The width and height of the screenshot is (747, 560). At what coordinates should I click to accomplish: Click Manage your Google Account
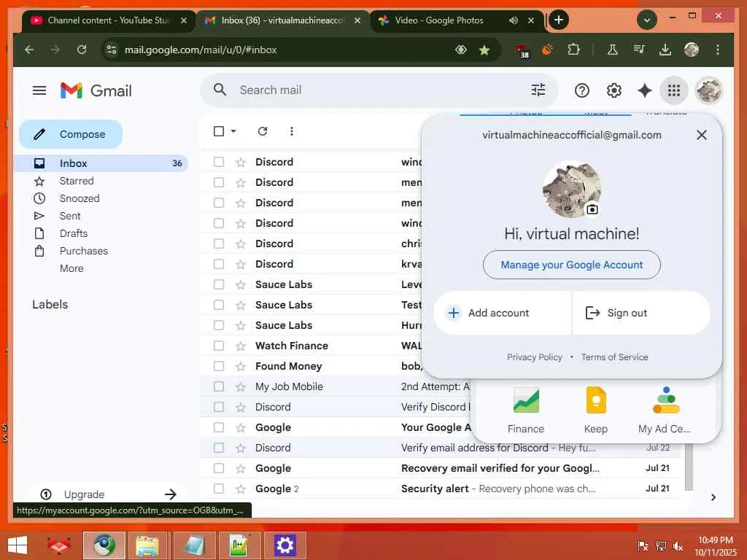coord(572,265)
